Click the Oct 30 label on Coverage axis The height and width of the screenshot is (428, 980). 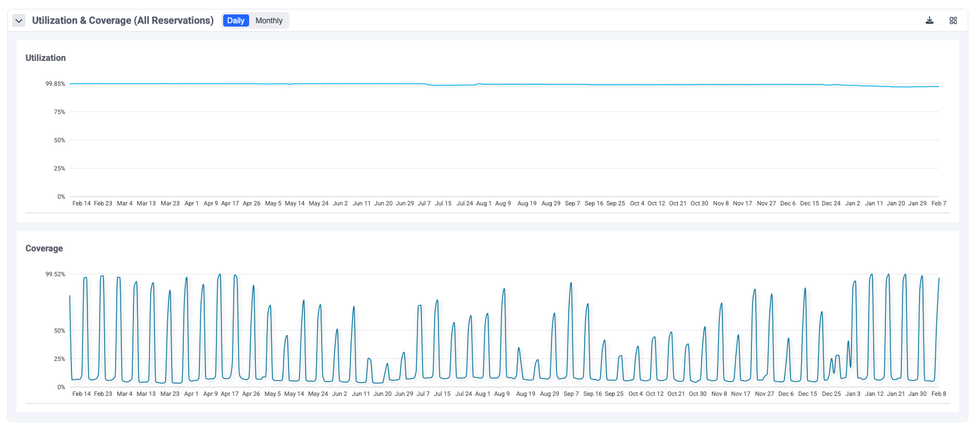[x=698, y=394]
